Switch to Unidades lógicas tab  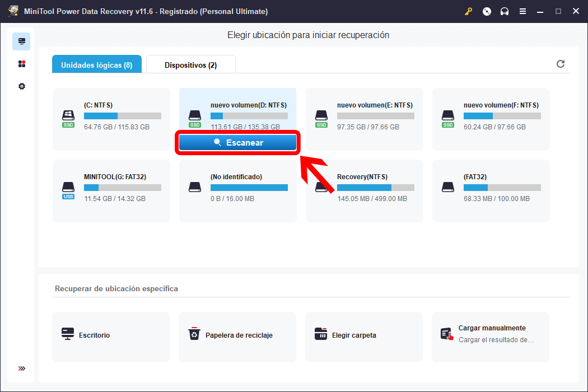click(96, 65)
